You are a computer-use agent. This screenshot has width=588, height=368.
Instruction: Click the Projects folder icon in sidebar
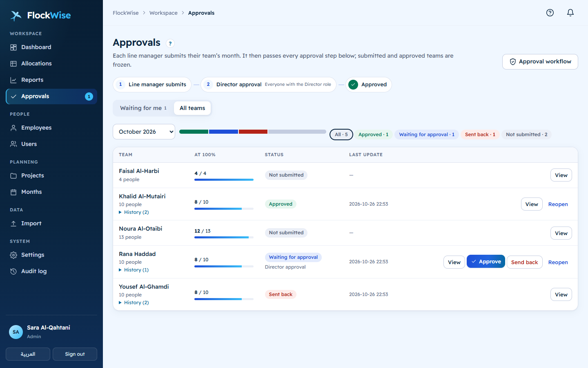(13, 176)
